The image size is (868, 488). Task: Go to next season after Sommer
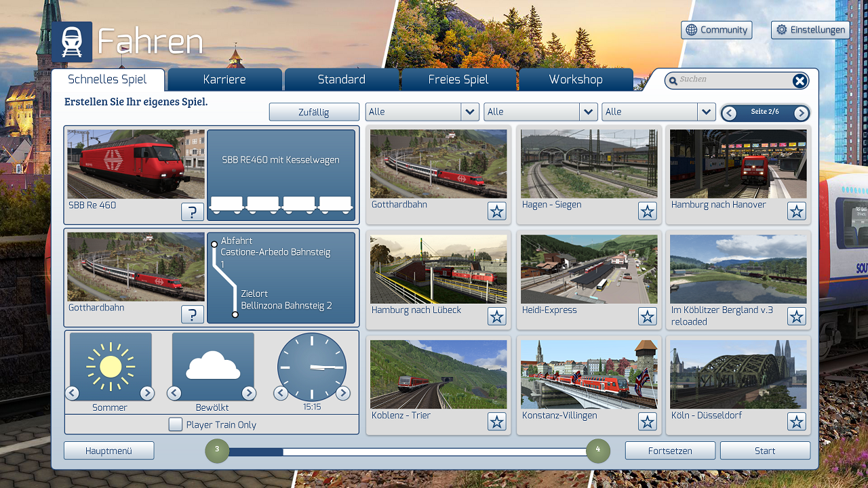click(146, 393)
